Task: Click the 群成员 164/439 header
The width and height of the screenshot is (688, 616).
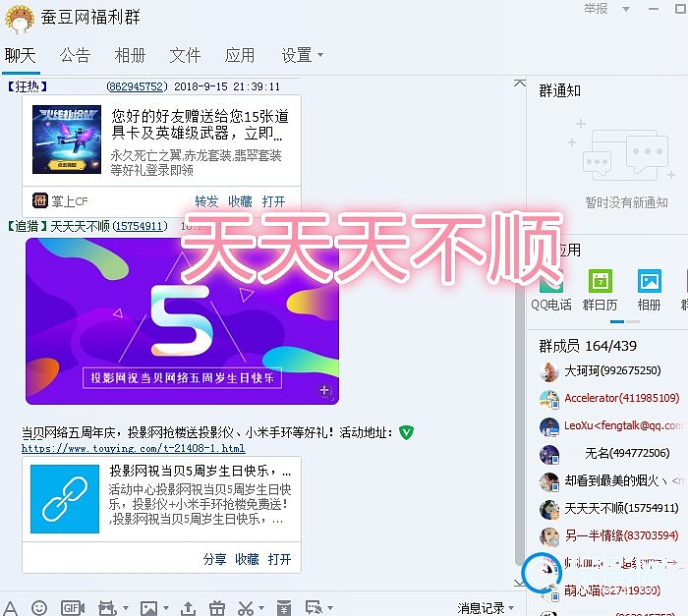Action: click(588, 346)
